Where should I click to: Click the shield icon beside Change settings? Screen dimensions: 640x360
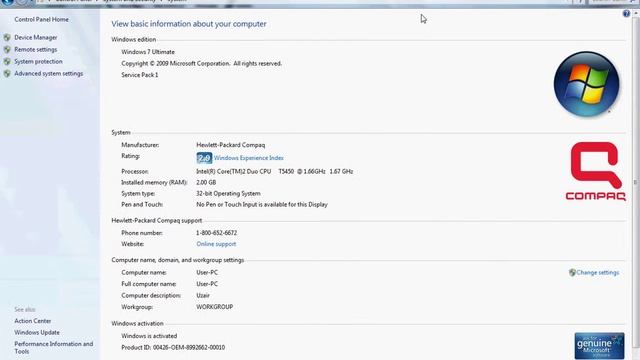[572, 273]
